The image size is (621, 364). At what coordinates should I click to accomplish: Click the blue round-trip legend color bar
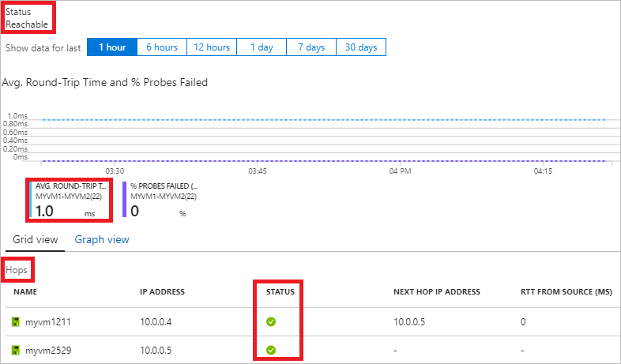pyautogui.click(x=31, y=200)
